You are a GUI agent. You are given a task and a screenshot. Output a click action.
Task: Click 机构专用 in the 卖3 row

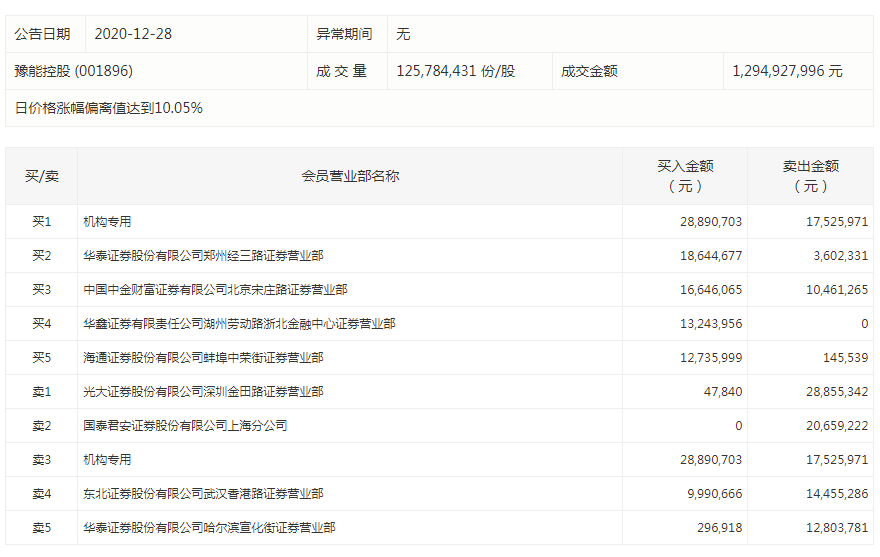tap(107, 460)
